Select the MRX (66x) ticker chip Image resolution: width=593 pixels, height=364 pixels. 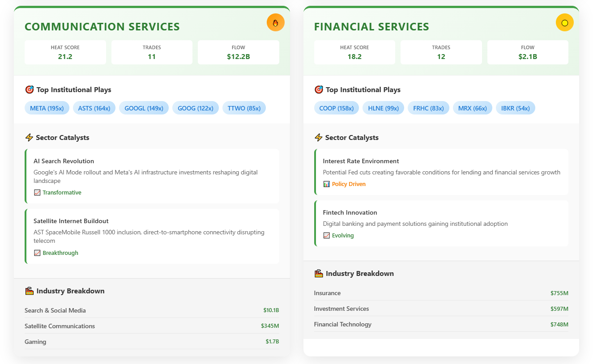pyautogui.click(x=473, y=108)
